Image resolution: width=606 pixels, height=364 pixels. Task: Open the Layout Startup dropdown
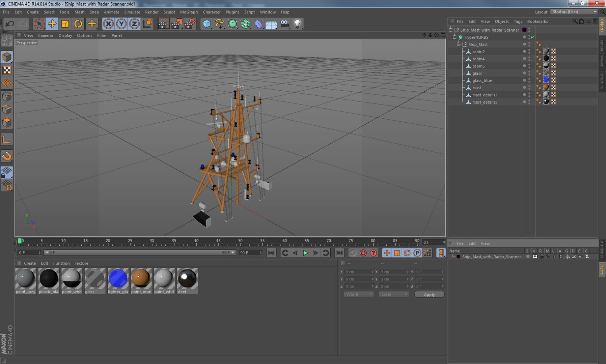click(574, 12)
